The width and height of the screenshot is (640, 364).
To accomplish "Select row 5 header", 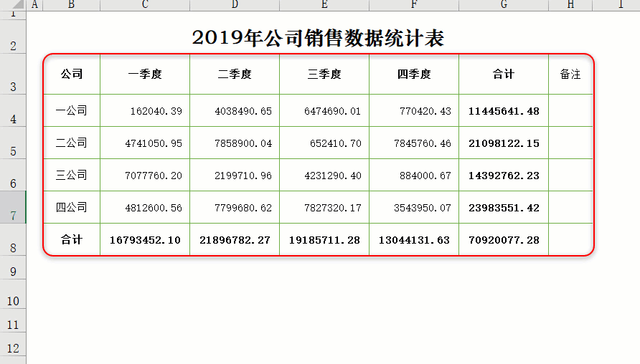I will coord(13,143).
